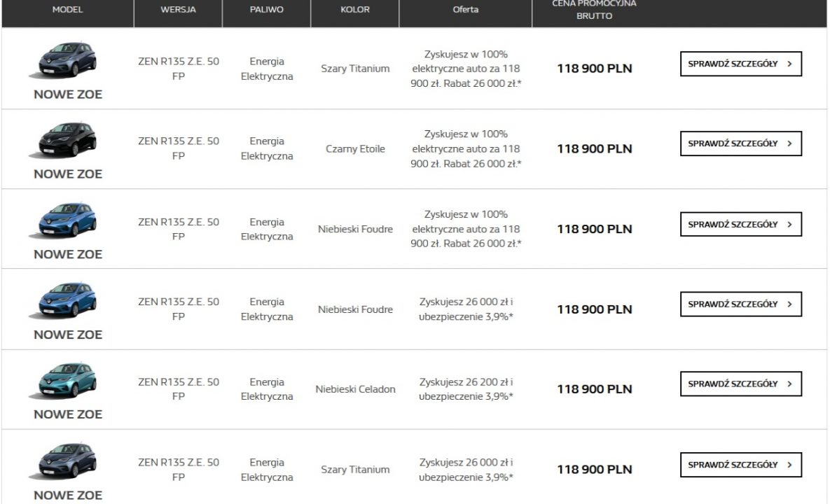Image resolution: width=830 pixels, height=504 pixels.
Task: Click arrow icon on fourth row details button
Action: pos(789,304)
